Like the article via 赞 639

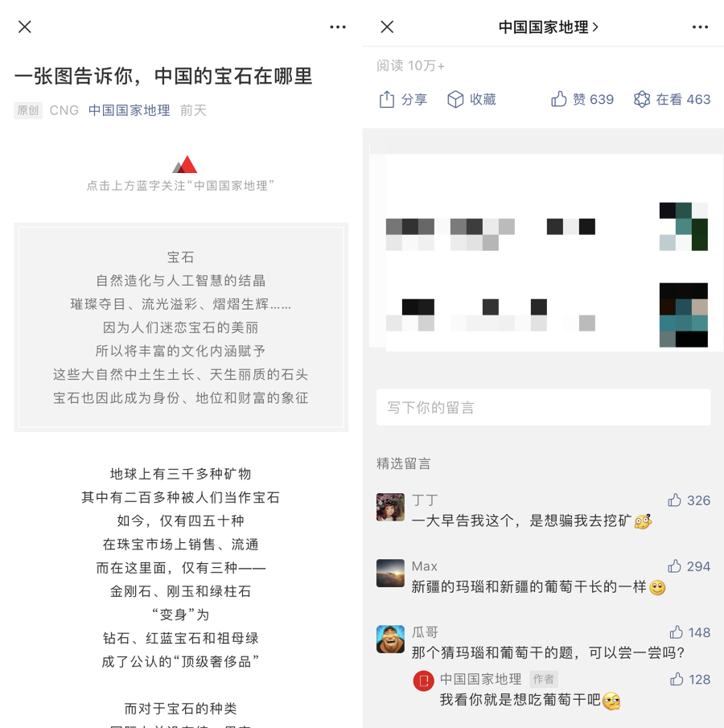tap(582, 99)
